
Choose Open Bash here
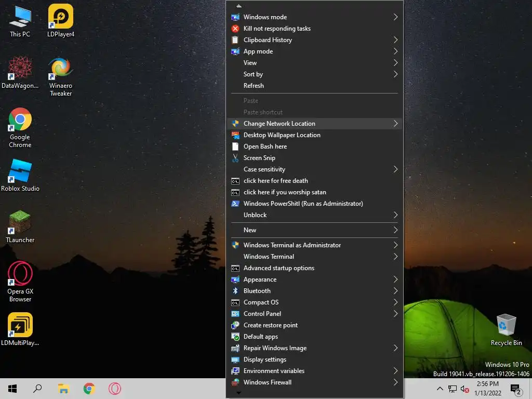314,147
